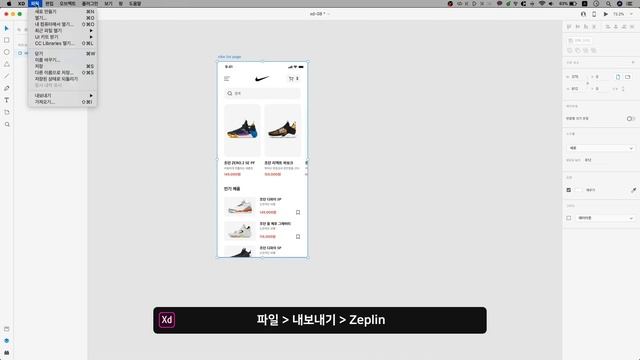This screenshot has width=640, height=360.
Task: Toggle the responsive resize switch
Action: click(x=631, y=118)
